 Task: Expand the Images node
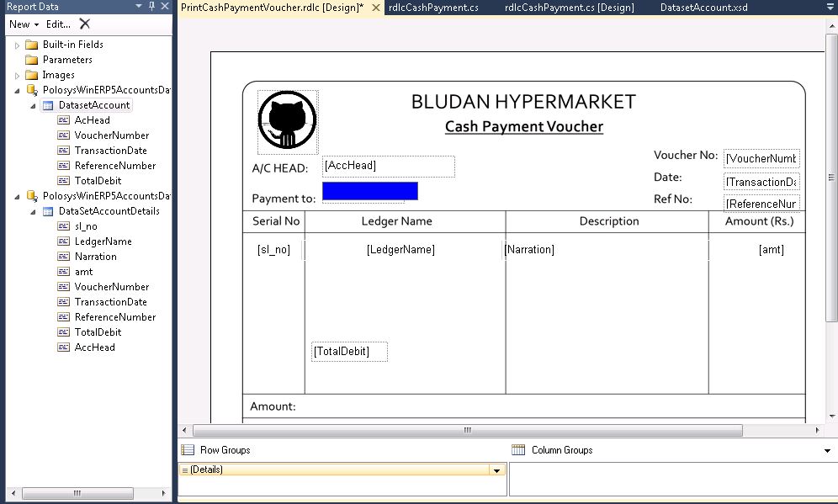coord(17,76)
